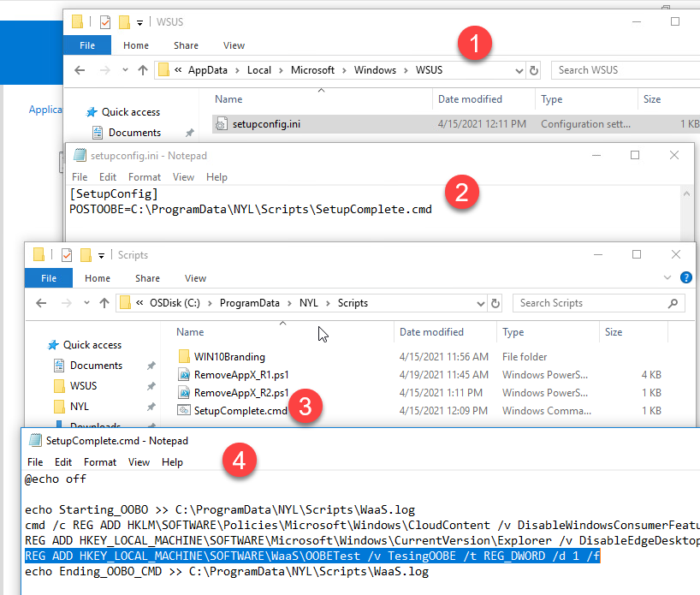Open Customize Quick Access Toolbar in WSUS window

click(x=139, y=23)
